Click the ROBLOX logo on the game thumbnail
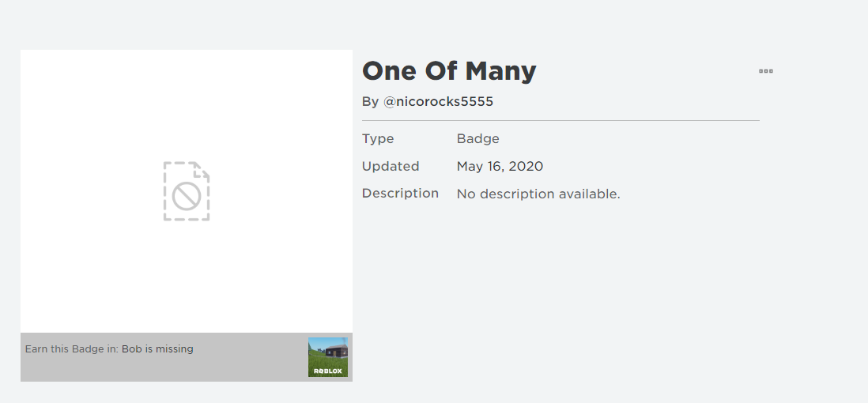Screen dimensions: 868x403 point(328,371)
